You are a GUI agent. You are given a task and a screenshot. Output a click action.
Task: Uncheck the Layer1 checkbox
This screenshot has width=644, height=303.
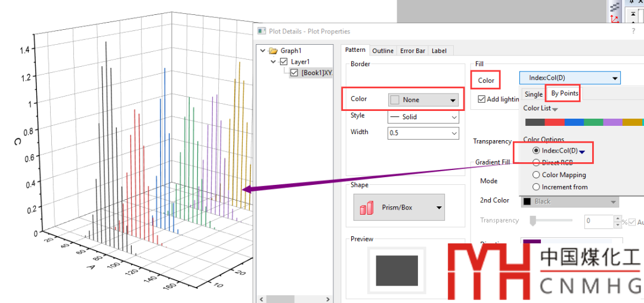(x=283, y=61)
